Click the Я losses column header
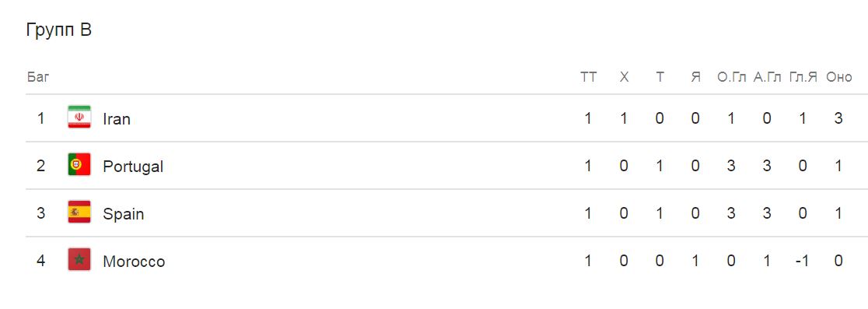This screenshot has width=868, height=309. coord(696,77)
